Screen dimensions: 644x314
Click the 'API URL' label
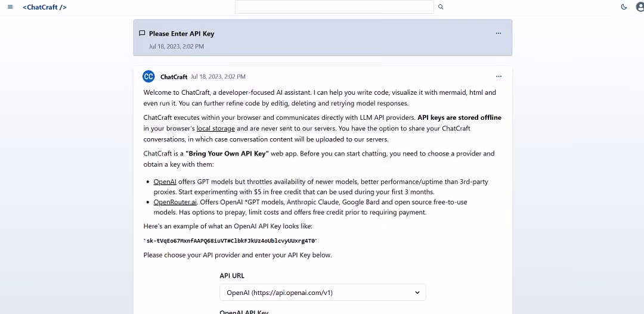pyautogui.click(x=232, y=276)
